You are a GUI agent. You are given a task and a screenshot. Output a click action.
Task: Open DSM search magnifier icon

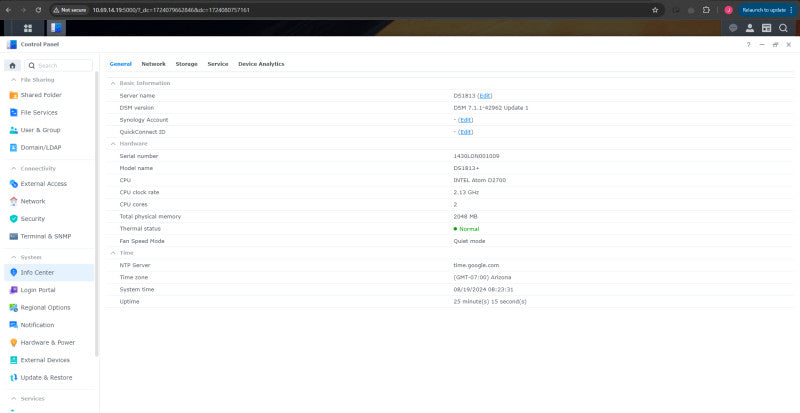coord(783,28)
